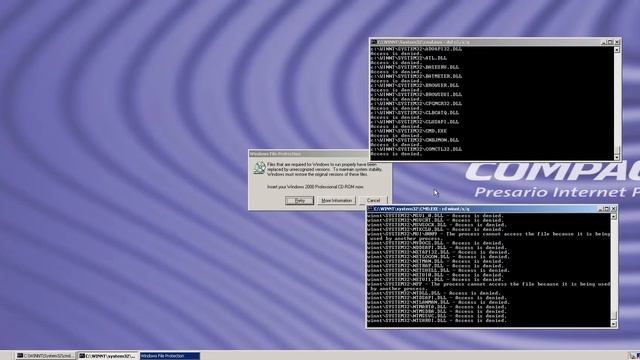The image size is (640, 360).
Task: Click the scrollbar thumb in upper cmd window
Action: click(x=617, y=150)
